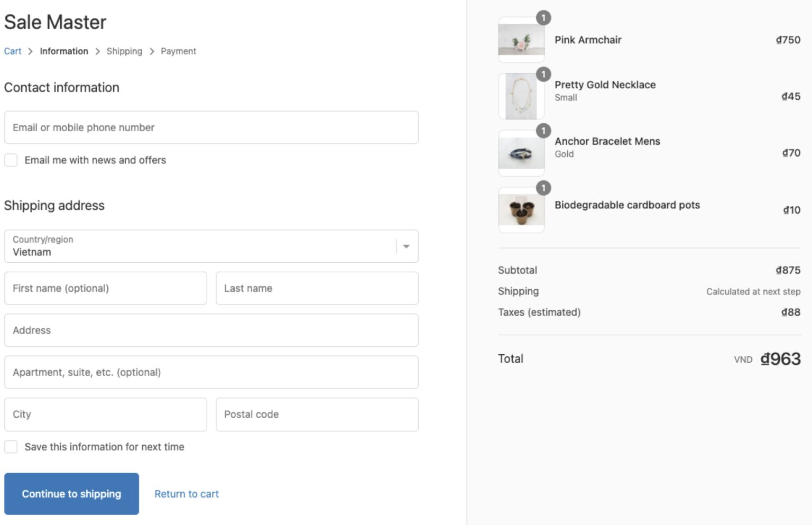Open the Anchor Bracelet Mens thumbnail

(x=521, y=153)
